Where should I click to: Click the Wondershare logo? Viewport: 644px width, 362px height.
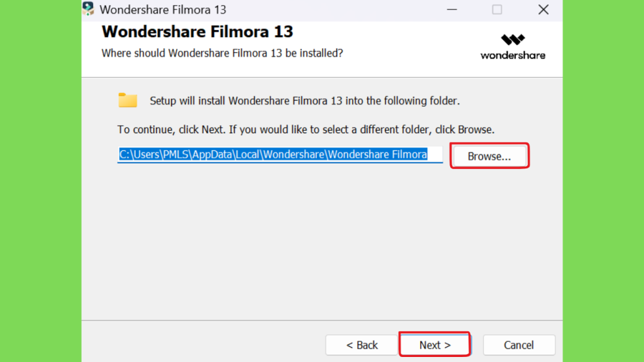pos(513,47)
